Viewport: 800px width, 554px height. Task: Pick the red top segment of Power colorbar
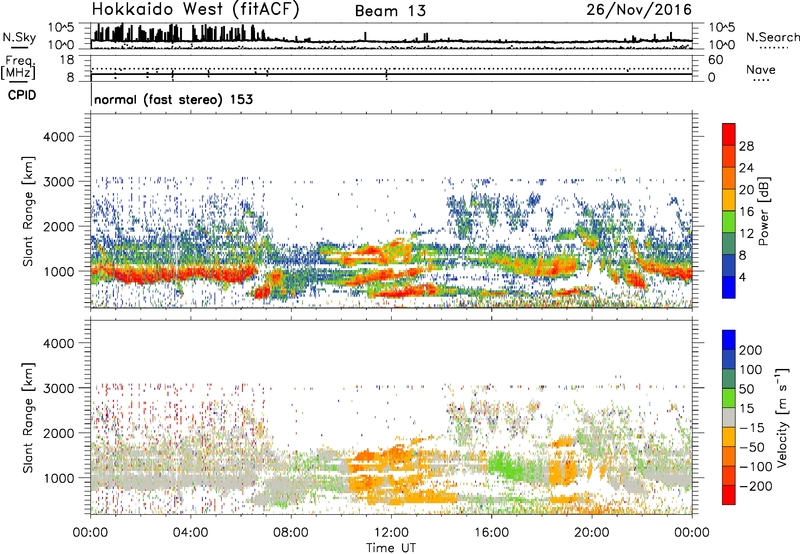pyautogui.click(x=729, y=134)
